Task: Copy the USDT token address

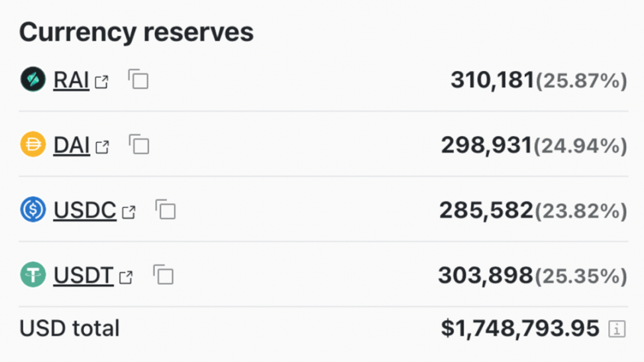Action: (163, 274)
